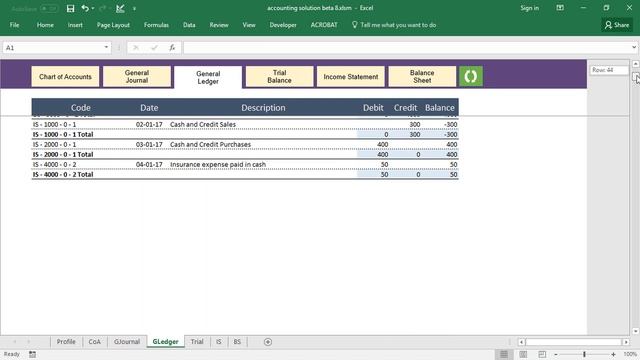Switch to the Profile sheet tab

(66, 342)
